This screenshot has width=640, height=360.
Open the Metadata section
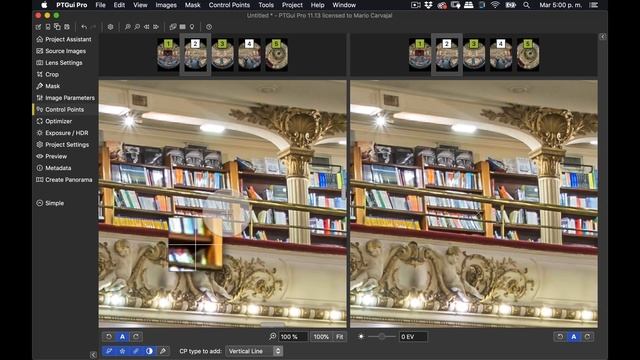pos(54,168)
